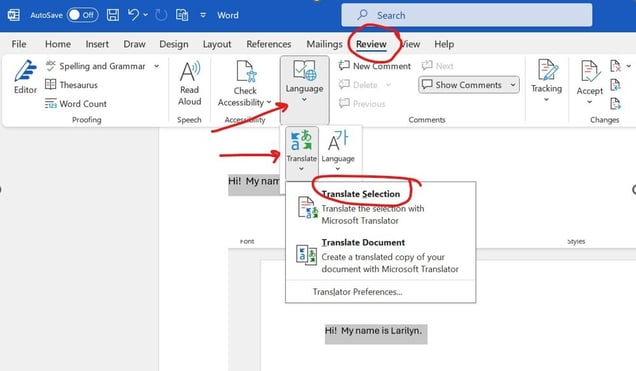The width and height of the screenshot is (636, 371).
Task: Click the Previous Change icon
Action: [615, 85]
